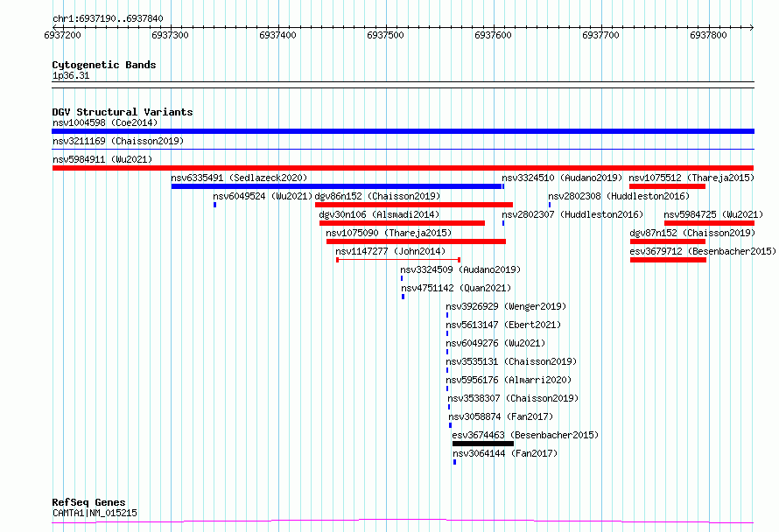The width and height of the screenshot is (779, 532).
Task: Select the black esv3674463 variant bar
Action: [483, 444]
